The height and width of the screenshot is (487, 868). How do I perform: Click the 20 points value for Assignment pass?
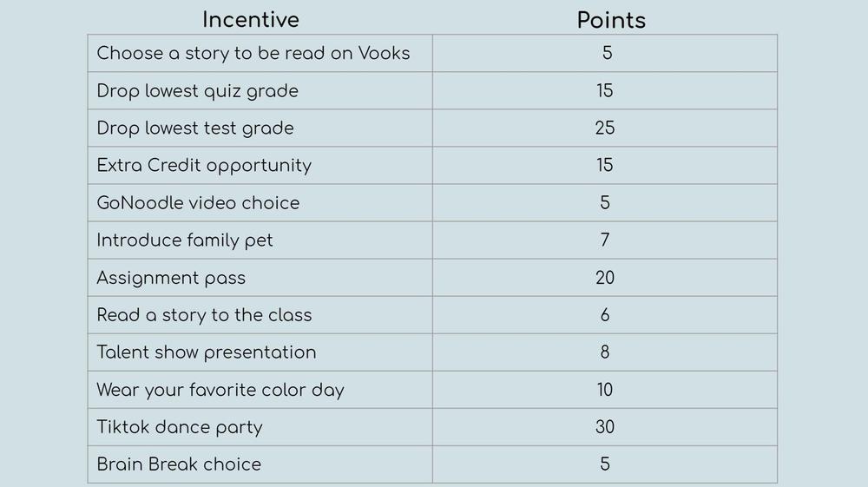pos(605,278)
